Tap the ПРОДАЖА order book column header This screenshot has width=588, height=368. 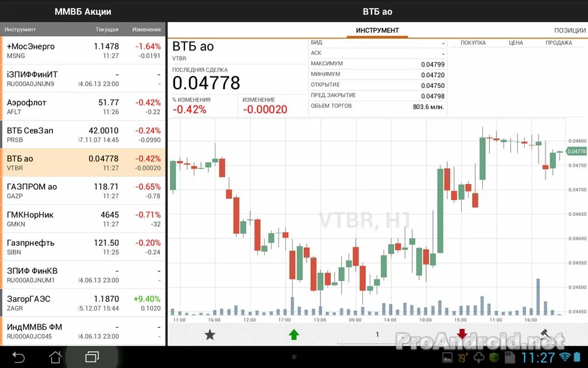[x=558, y=43]
